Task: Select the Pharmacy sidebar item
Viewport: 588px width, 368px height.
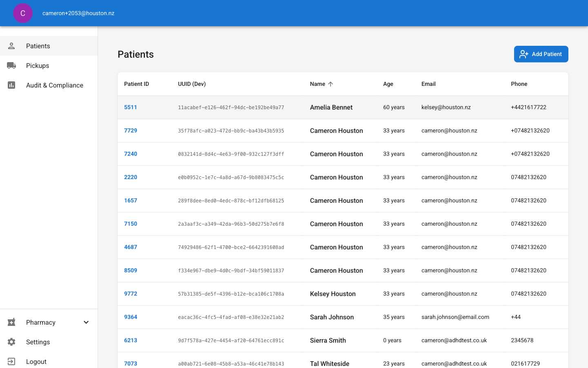Action: (49, 322)
